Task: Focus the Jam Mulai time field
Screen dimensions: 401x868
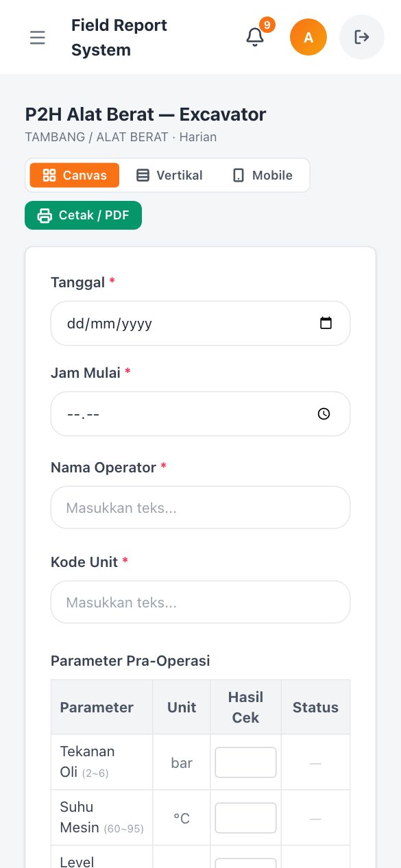Action: point(200,414)
